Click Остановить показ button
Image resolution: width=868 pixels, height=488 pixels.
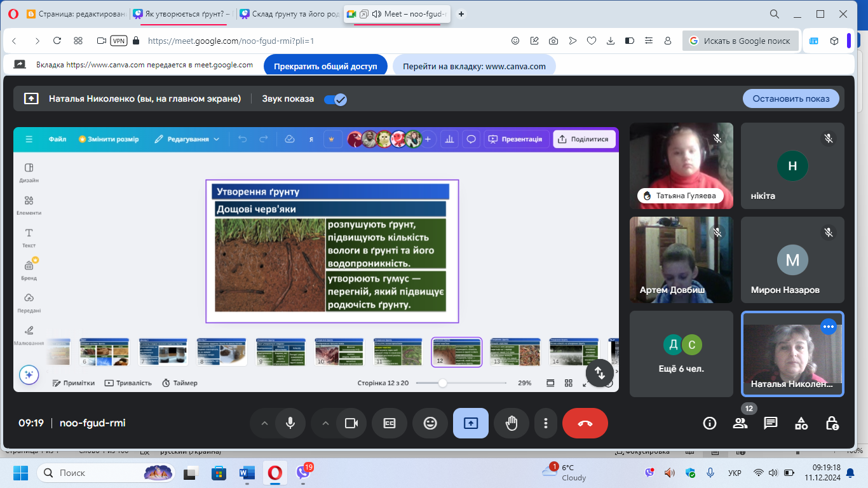(x=791, y=98)
